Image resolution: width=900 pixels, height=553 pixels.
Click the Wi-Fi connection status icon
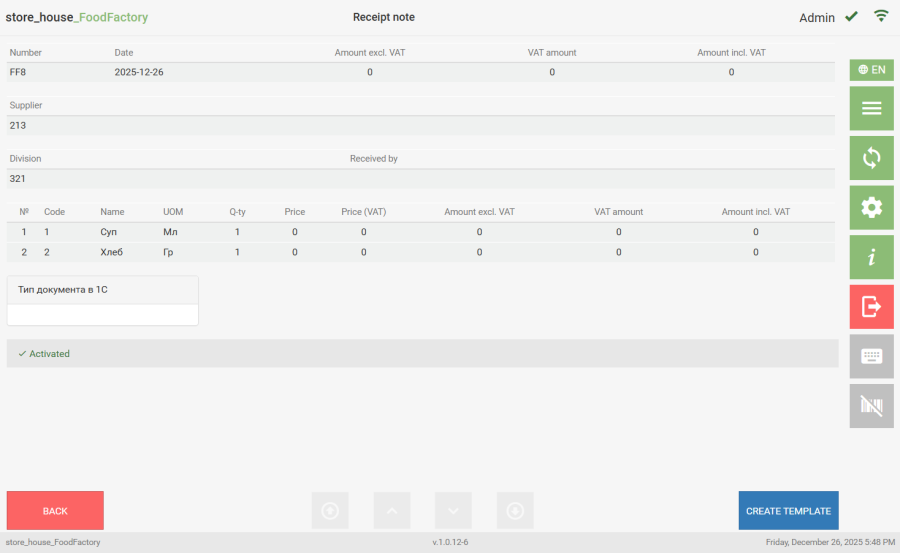[881, 16]
